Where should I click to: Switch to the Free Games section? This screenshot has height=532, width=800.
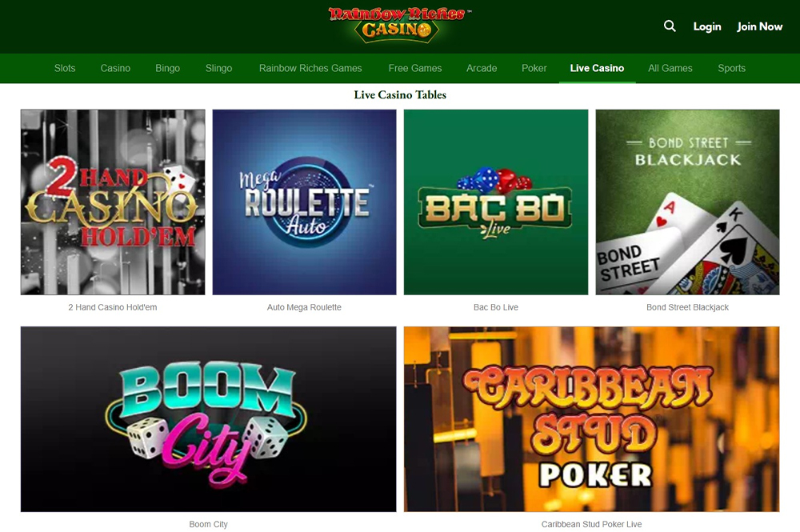(414, 68)
